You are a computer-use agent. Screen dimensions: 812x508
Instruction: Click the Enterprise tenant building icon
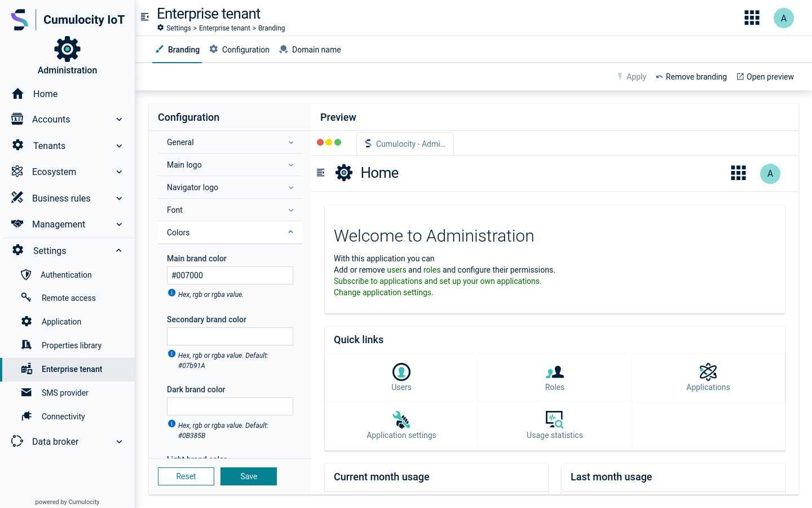(x=27, y=369)
